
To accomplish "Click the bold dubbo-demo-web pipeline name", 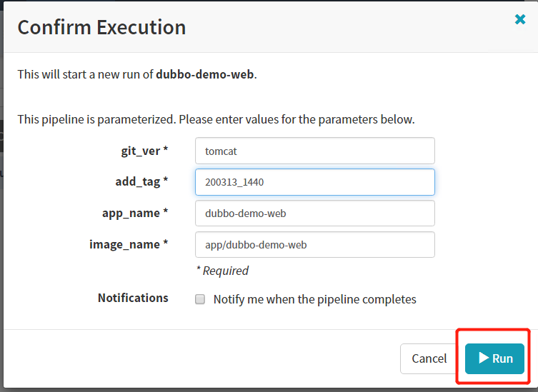I will pos(204,74).
